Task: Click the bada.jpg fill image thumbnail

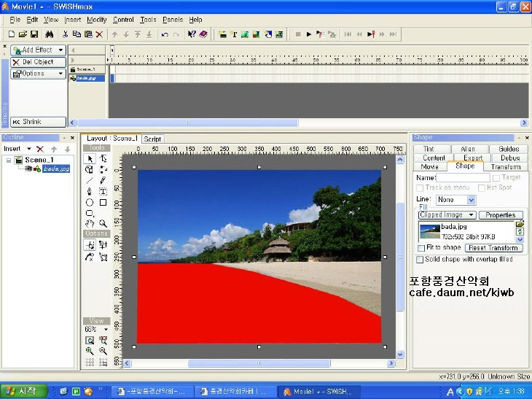Action: pyautogui.click(x=429, y=231)
